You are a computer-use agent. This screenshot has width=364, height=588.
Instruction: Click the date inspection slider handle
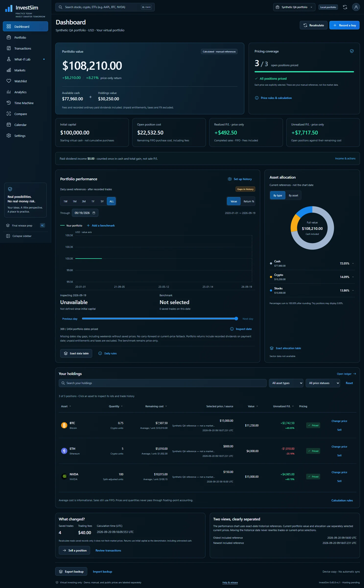click(x=236, y=318)
